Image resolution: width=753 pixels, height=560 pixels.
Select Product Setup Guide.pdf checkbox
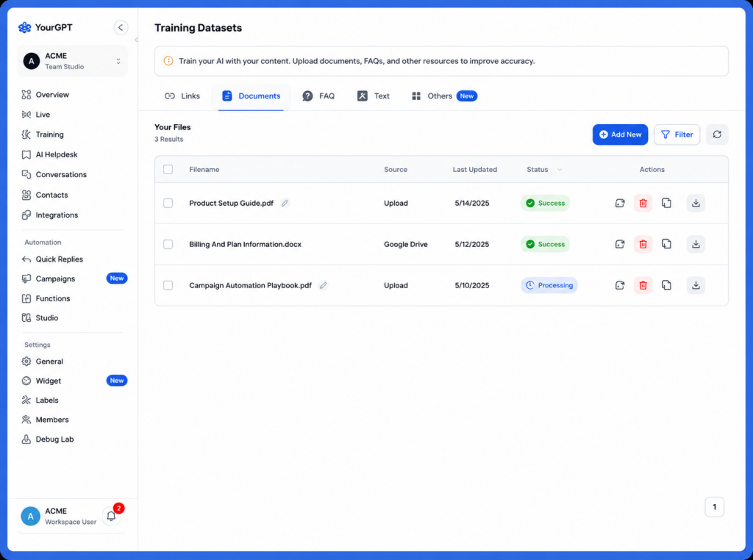pyautogui.click(x=168, y=203)
